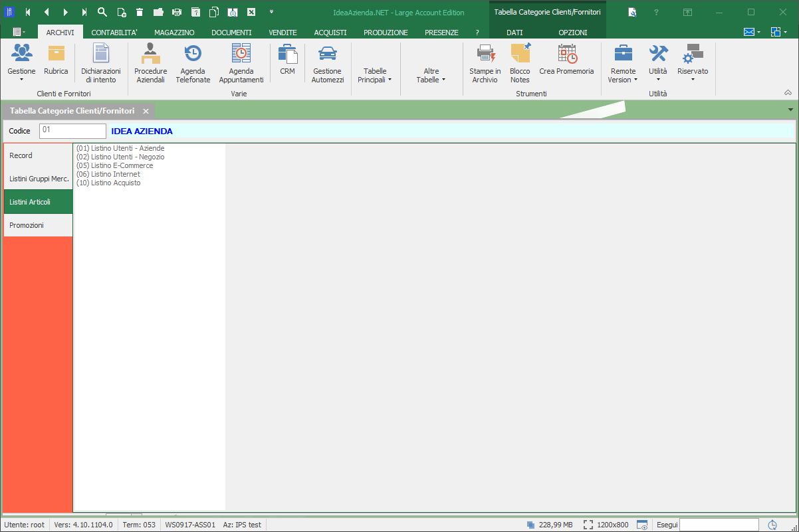Open Agenda Telefonate
Screen dimensions: 799x532
(193, 64)
